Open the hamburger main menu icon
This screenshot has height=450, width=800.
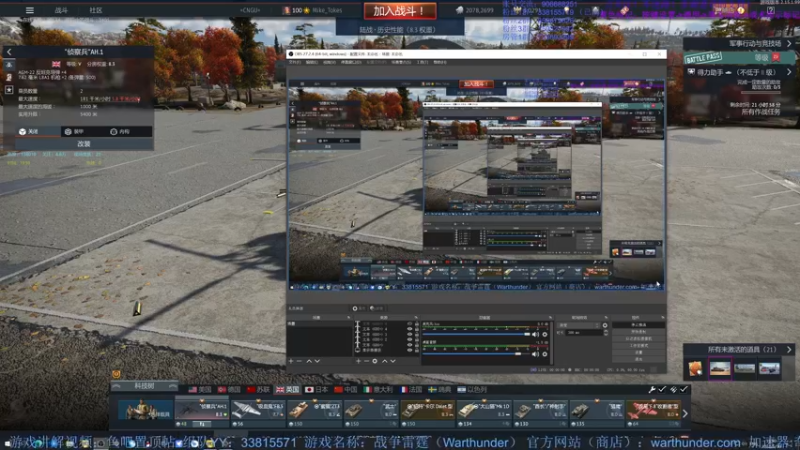tap(30, 10)
